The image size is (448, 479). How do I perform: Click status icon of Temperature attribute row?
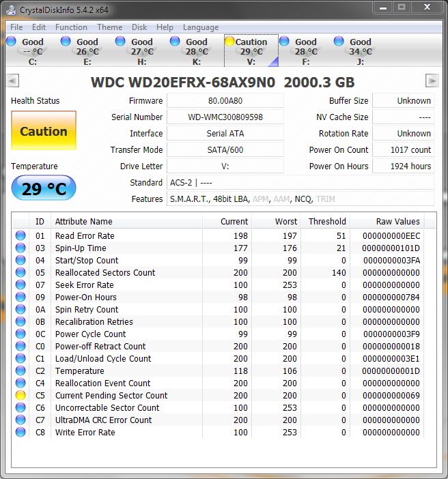click(x=20, y=371)
